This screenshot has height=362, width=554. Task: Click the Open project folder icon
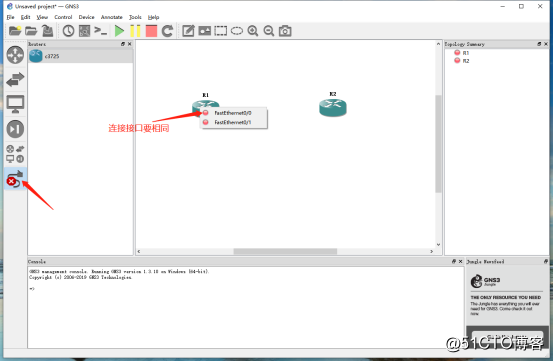(x=31, y=31)
